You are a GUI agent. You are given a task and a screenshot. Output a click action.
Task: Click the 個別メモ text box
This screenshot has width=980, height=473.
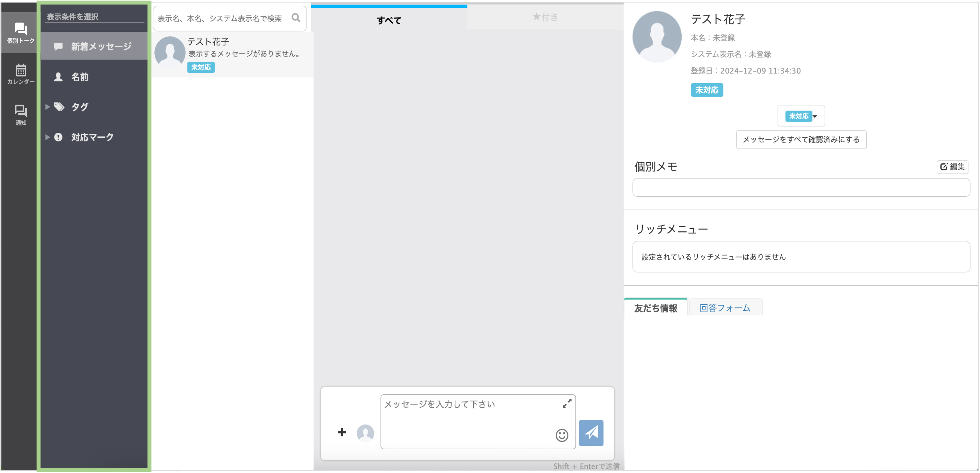[801, 187]
